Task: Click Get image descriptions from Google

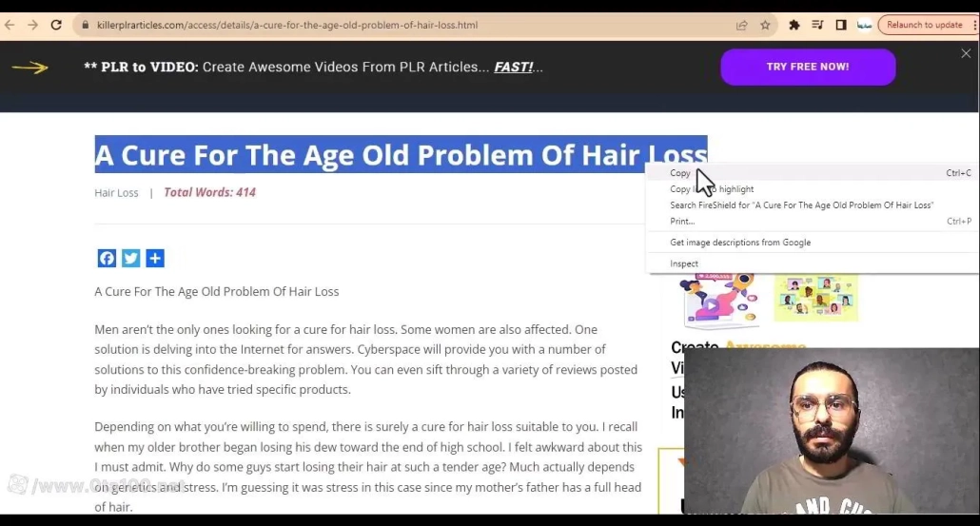Action: point(740,243)
